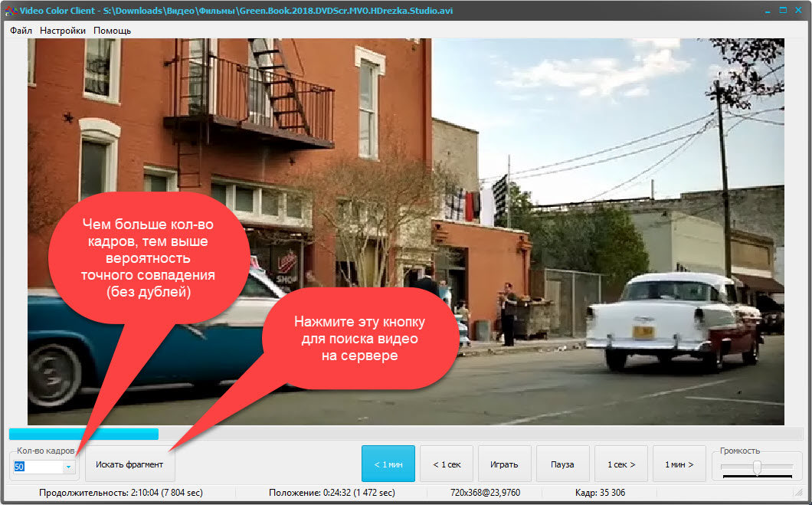Click the 'Положение: 0:24:32' status text
812x505 pixels.
[332, 493]
